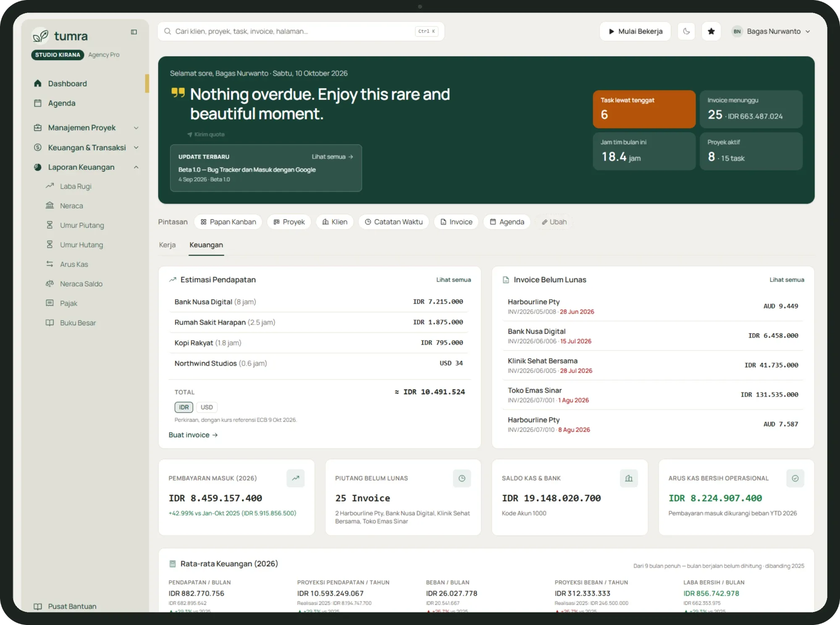Open Umur Piutang report

[82, 225]
